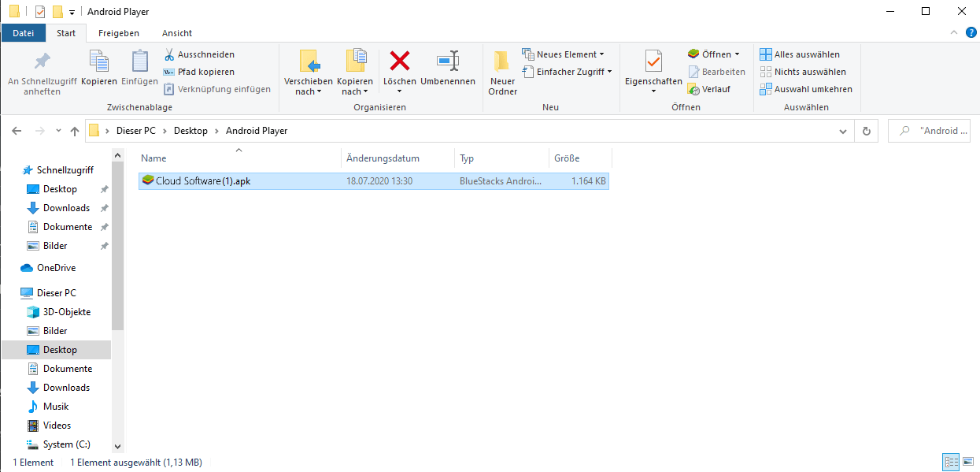
Task: Click the help question mark icon
Action: pyautogui.click(x=971, y=32)
